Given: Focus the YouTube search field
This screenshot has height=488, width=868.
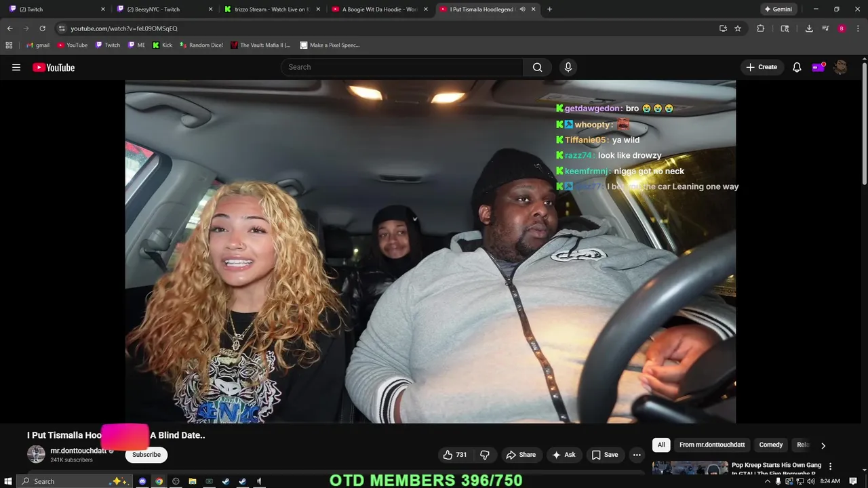Looking at the screenshot, I should (401, 67).
